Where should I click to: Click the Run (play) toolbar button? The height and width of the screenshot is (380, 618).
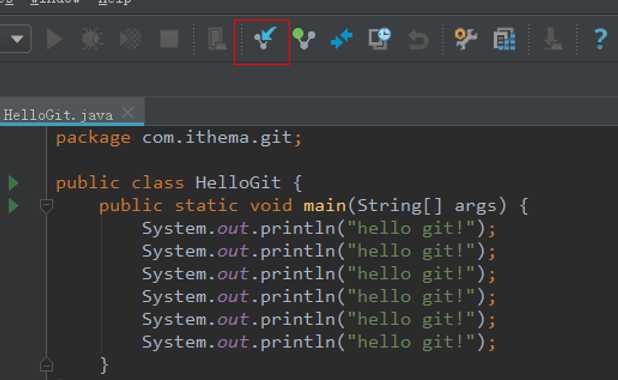(x=54, y=39)
